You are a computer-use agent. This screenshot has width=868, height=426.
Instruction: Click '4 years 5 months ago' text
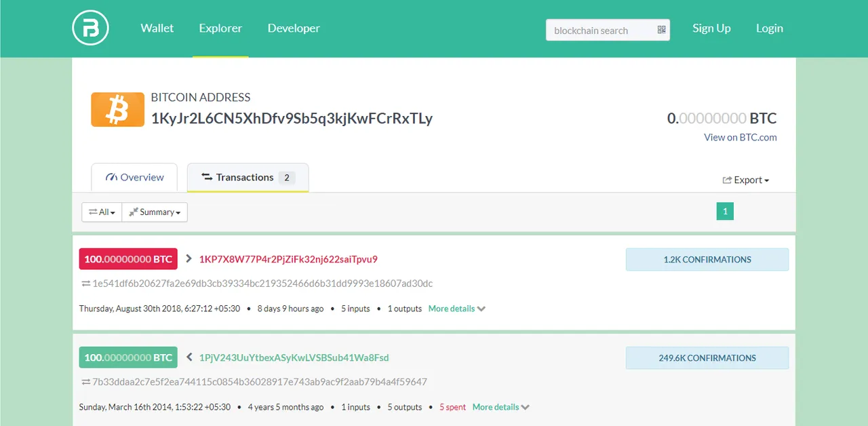pos(285,407)
